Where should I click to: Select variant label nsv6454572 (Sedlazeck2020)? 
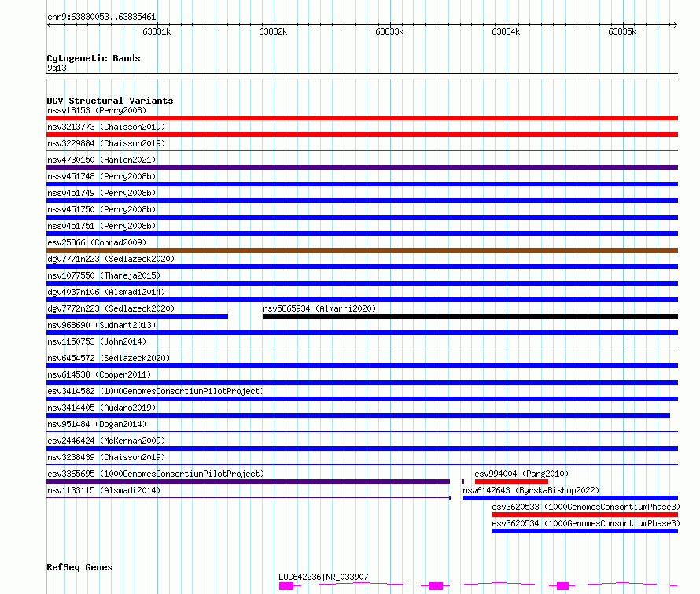point(109,358)
